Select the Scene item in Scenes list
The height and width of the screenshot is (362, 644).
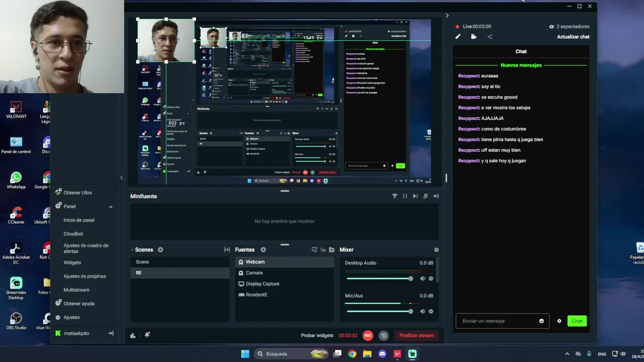click(x=180, y=262)
